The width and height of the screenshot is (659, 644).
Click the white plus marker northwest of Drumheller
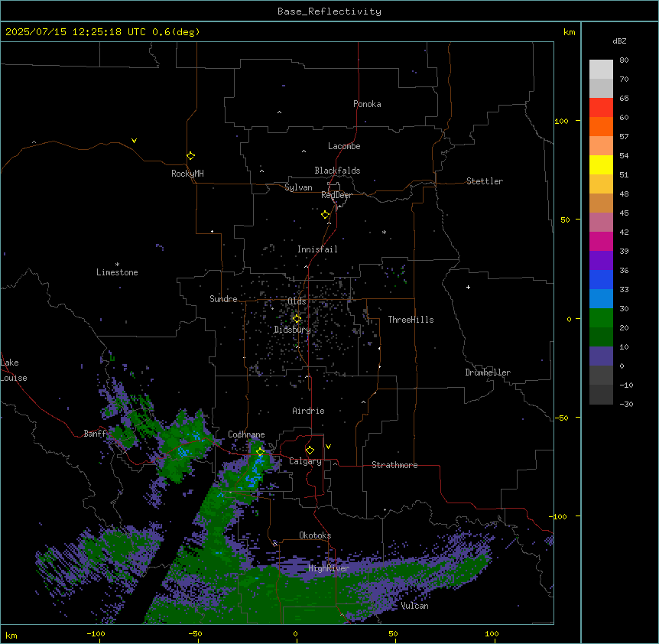coord(468,287)
